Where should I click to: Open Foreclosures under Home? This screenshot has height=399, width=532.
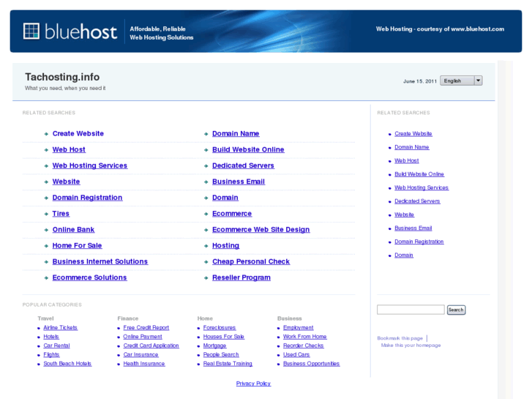pyautogui.click(x=220, y=327)
